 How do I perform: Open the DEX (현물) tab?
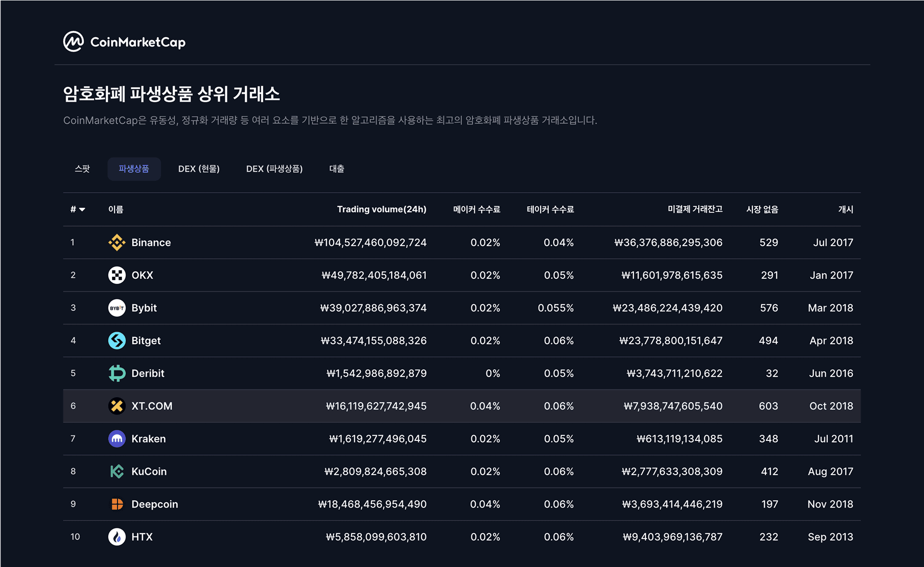pyautogui.click(x=199, y=169)
